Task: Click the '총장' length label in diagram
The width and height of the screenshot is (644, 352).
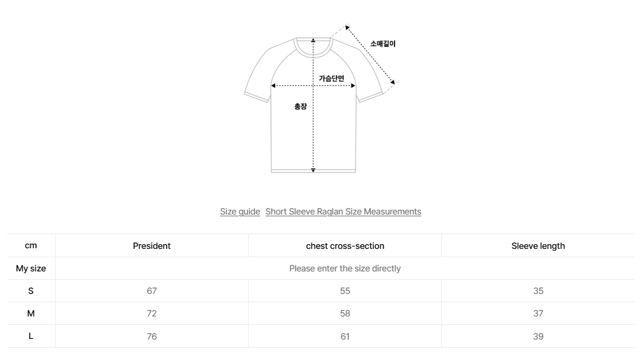Action: pyautogui.click(x=300, y=107)
